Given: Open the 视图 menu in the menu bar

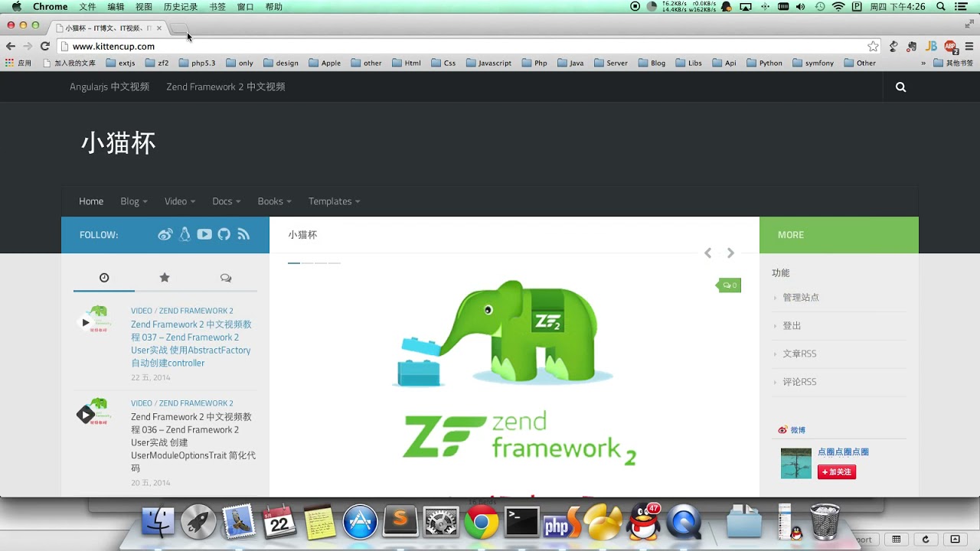Looking at the screenshot, I should pos(144,6).
